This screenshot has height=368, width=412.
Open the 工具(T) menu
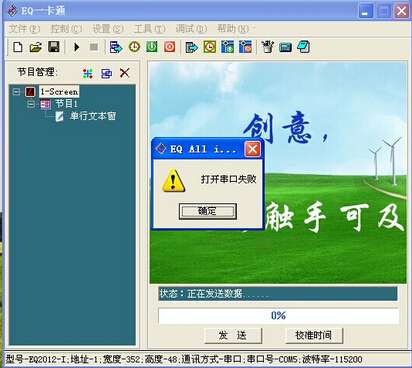pos(149,29)
